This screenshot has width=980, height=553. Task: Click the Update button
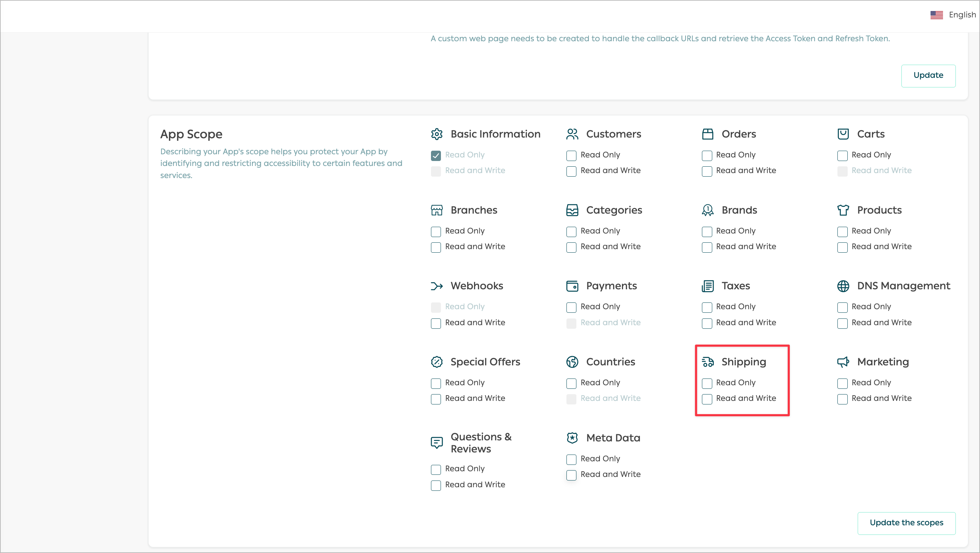[x=928, y=76]
